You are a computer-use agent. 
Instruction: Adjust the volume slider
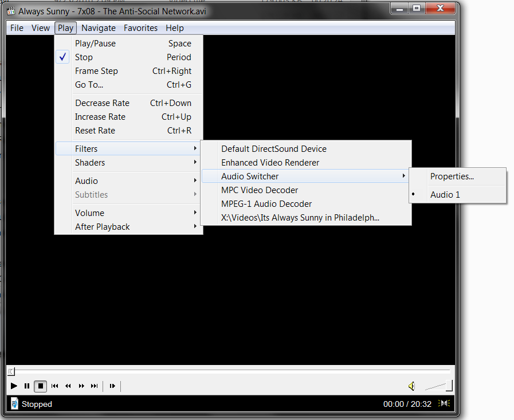click(x=440, y=386)
